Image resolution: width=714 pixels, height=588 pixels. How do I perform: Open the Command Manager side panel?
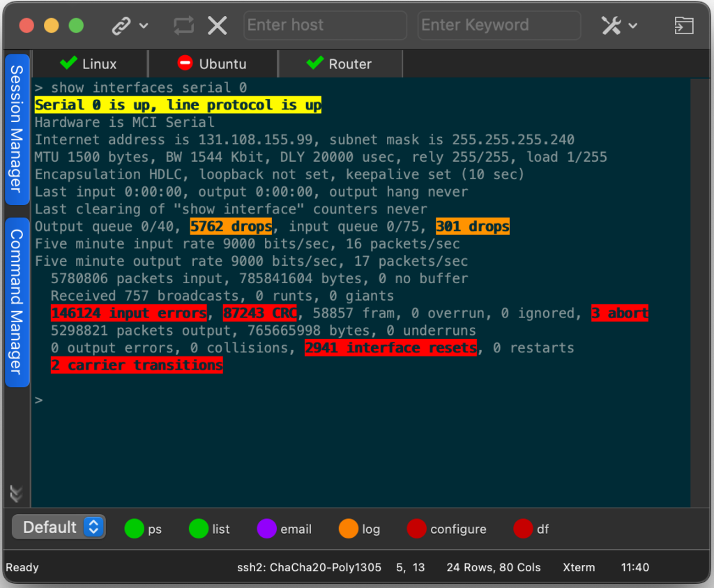click(17, 301)
